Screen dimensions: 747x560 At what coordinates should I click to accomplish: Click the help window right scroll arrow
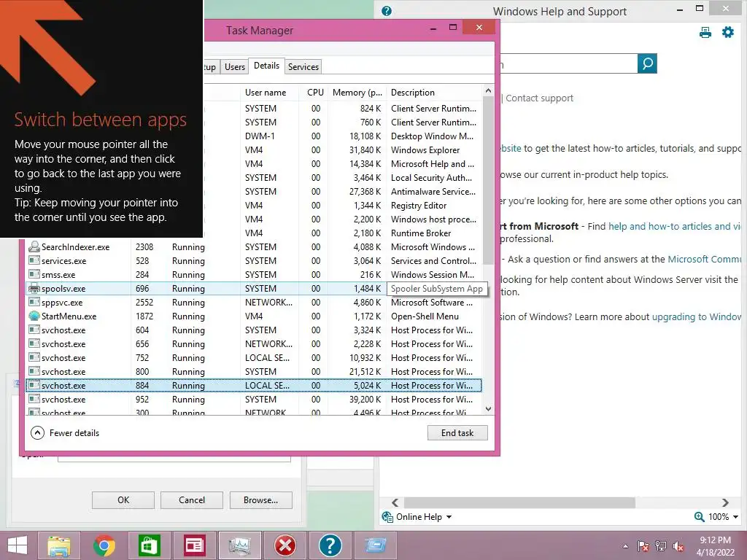click(x=725, y=502)
